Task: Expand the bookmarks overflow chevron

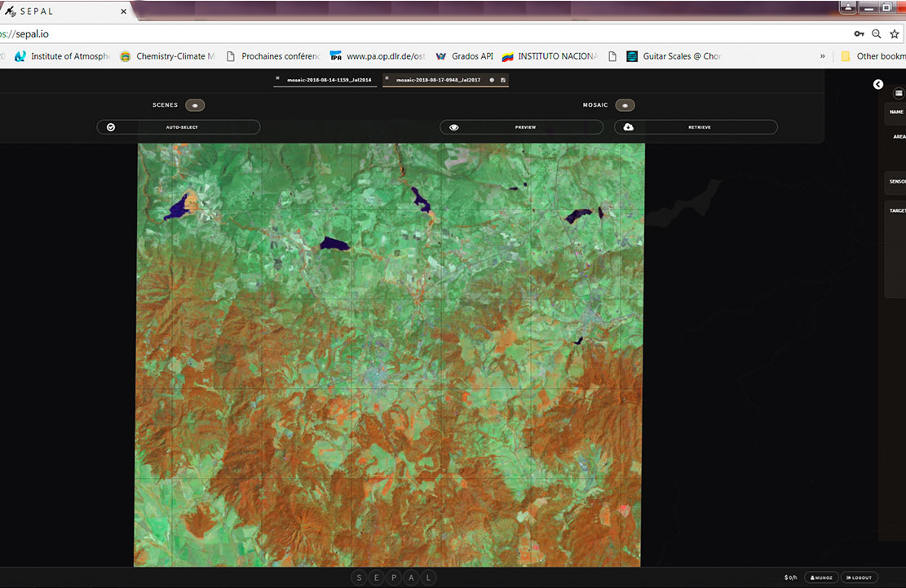Action: coord(822,56)
